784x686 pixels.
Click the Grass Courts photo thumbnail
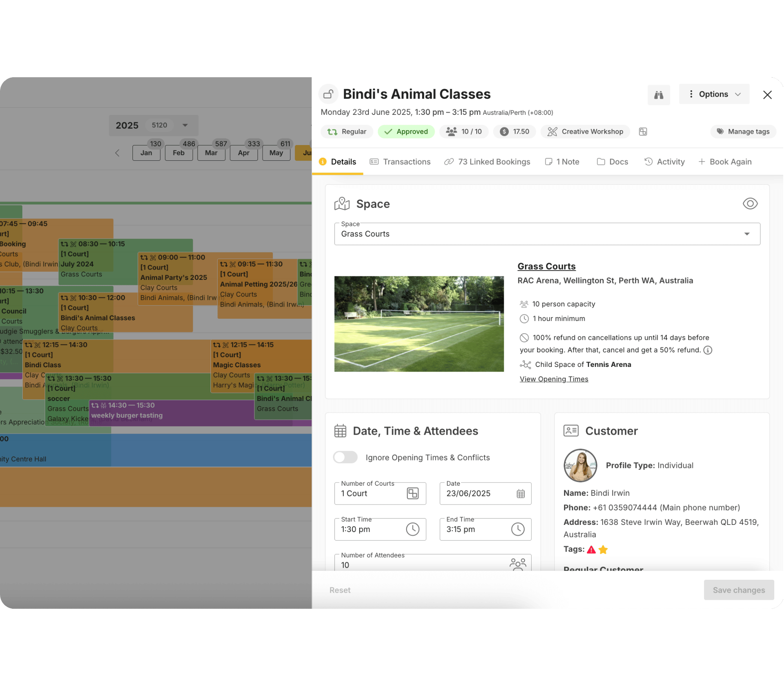point(419,324)
